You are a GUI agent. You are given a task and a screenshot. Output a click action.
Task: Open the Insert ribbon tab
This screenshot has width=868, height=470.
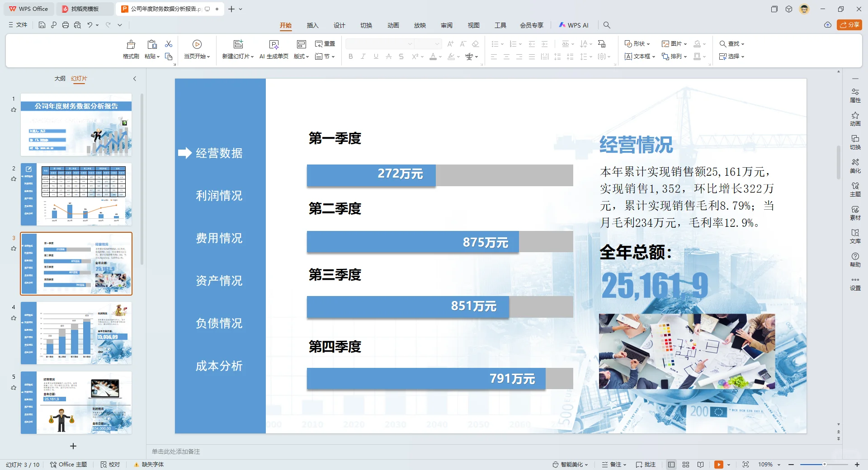pos(312,25)
